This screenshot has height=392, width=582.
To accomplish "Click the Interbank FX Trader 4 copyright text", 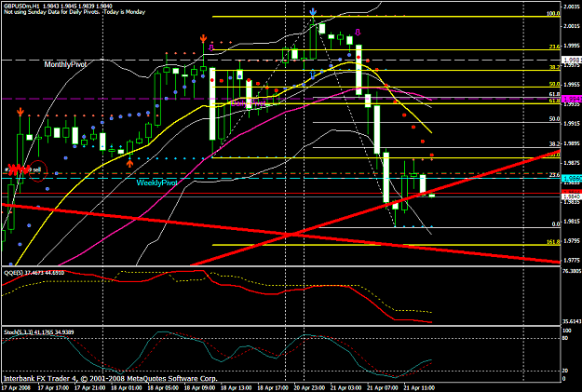I will click(110, 379).
